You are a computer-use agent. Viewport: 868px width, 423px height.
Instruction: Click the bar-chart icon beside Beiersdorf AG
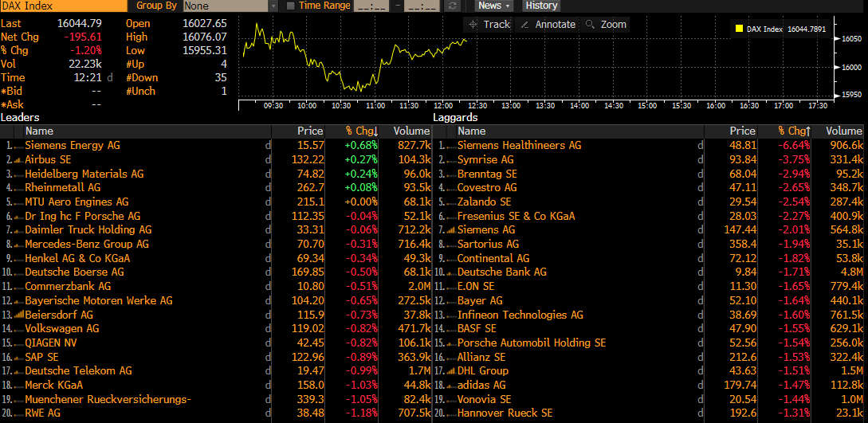[18, 315]
